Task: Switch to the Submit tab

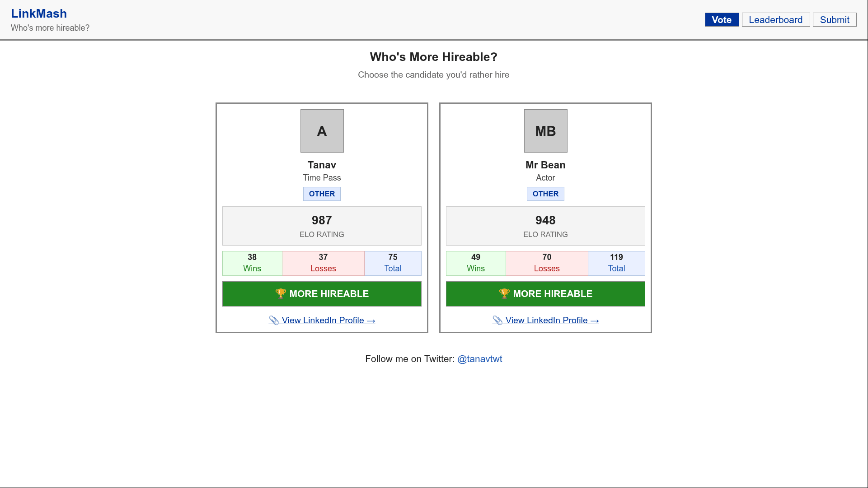Action: click(834, 20)
